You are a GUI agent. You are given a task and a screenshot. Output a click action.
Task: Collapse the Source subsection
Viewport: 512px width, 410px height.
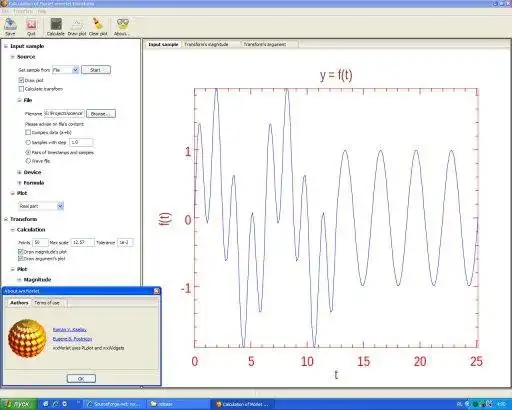point(12,57)
